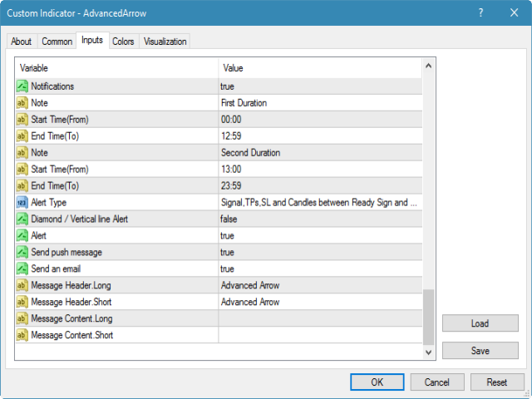Toggle the Send an email true value
Viewport: 532px width, 399px height.
320,269
